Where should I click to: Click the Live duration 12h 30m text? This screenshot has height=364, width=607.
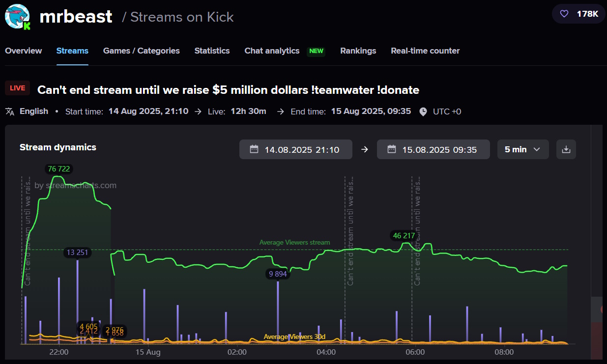pos(248,112)
